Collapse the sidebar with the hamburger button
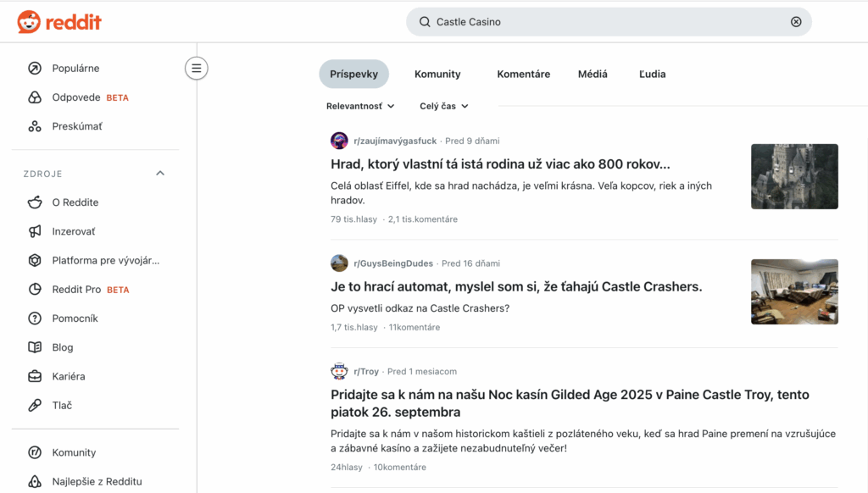The height and width of the screenshot is (493, 868). 197,69
